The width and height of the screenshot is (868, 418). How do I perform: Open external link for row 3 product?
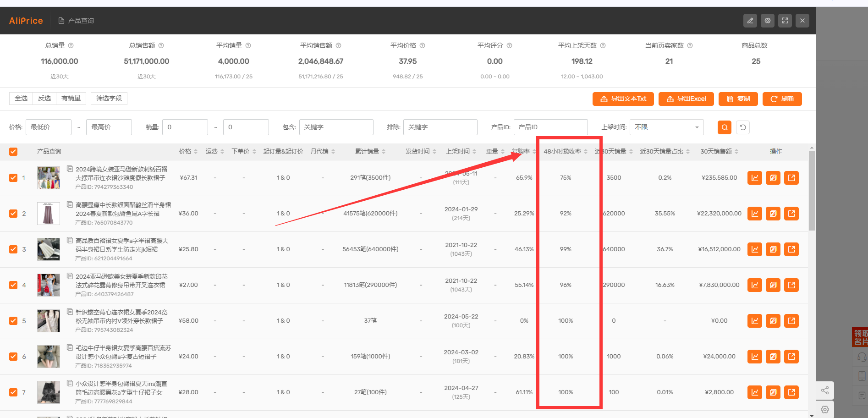pos(791,249)
